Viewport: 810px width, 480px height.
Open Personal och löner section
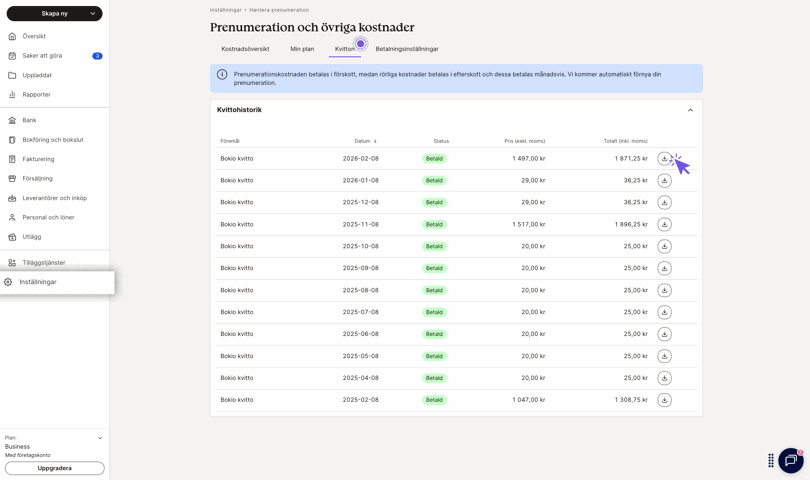click(48, 217)
